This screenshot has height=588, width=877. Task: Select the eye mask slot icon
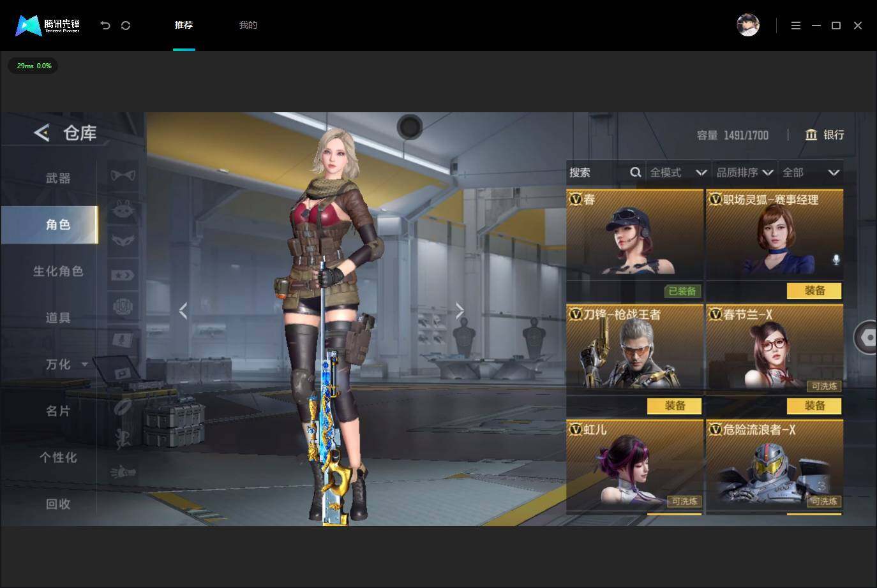tap(123, 240)
